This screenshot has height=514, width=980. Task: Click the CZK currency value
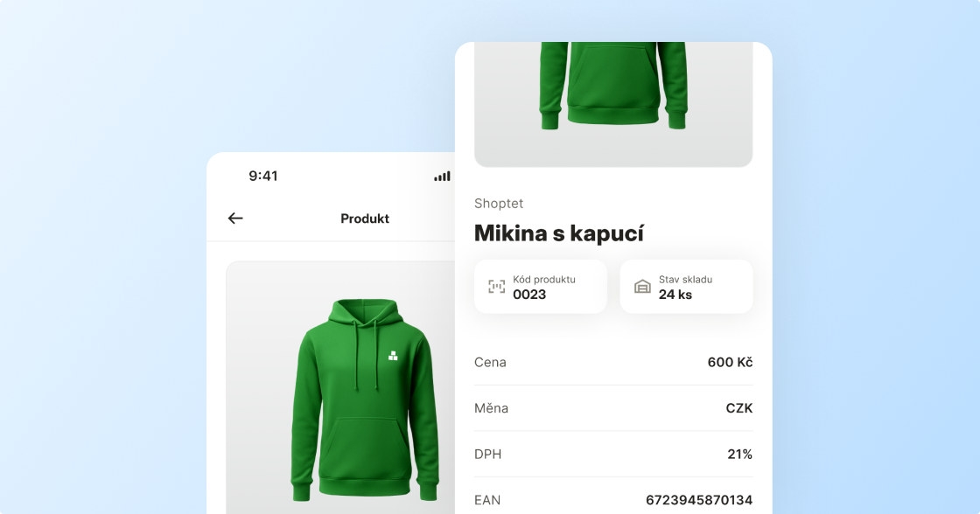[x=739, y=408]
